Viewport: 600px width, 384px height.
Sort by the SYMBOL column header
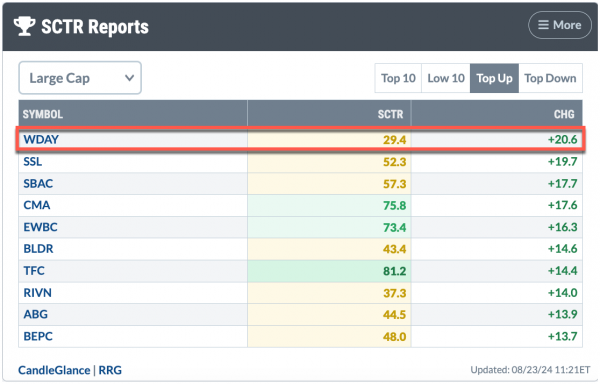coord(43,114)
